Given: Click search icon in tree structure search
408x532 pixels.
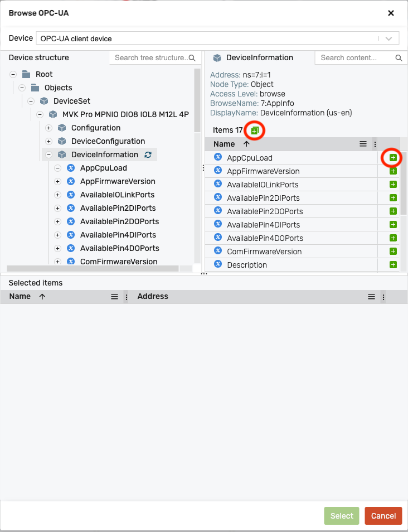Looking at the screenshot, I should click(192, 58).
